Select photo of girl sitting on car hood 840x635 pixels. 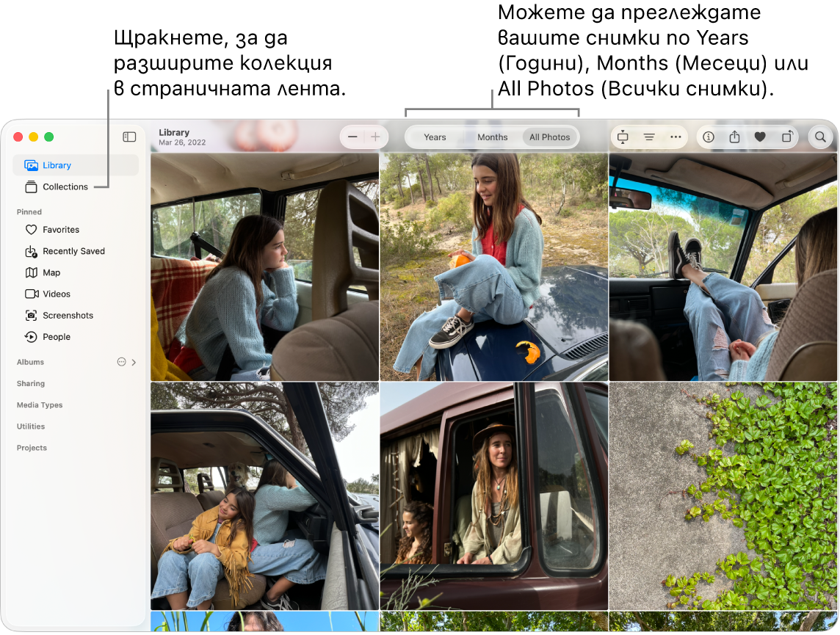494,267
